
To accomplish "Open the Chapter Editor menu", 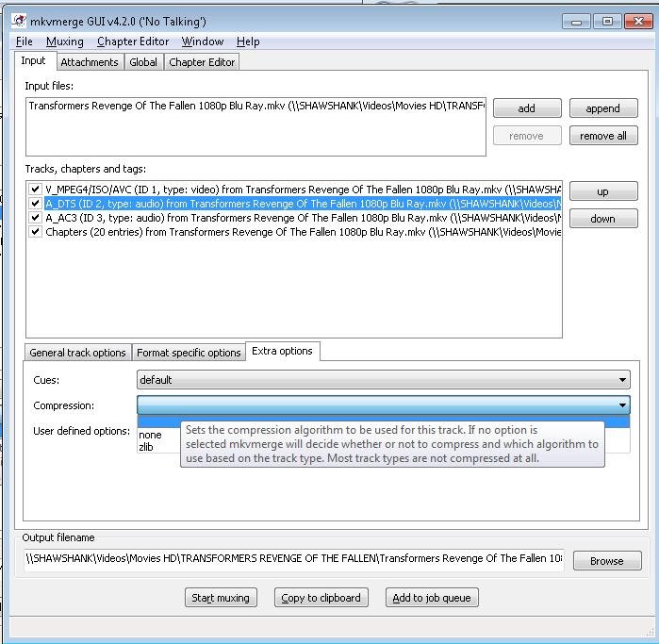I will tap(133, 41).
